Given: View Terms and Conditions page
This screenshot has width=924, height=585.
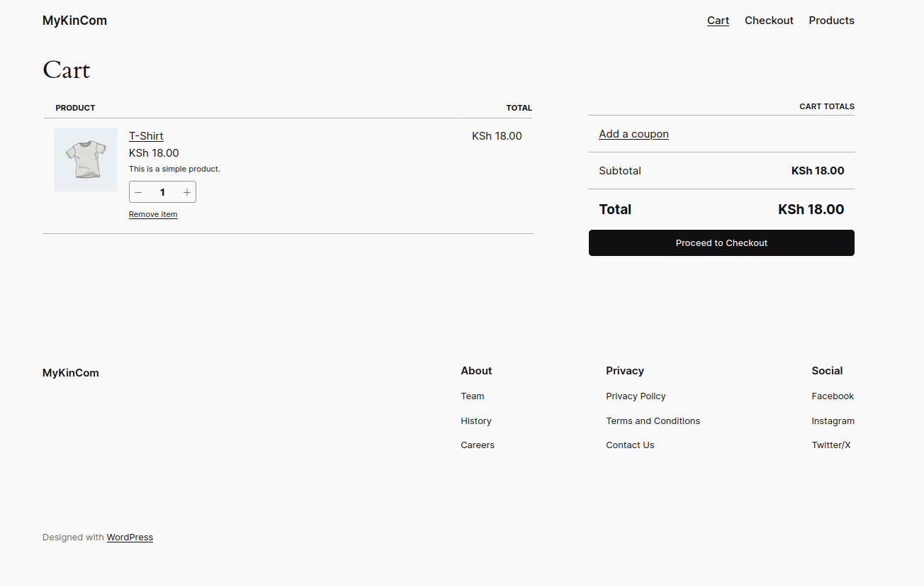Looking at the screenshot, I should pyautogui.click(x=653, y=421).
